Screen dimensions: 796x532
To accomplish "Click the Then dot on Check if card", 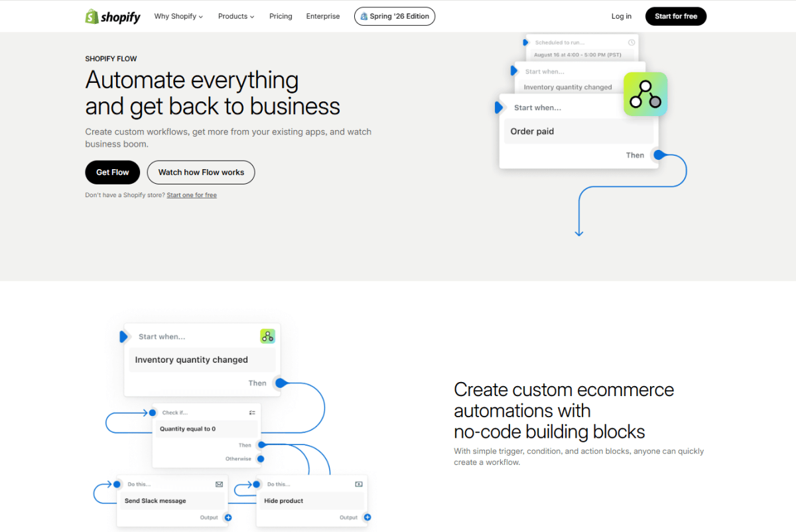I will [x=261, y=445].
